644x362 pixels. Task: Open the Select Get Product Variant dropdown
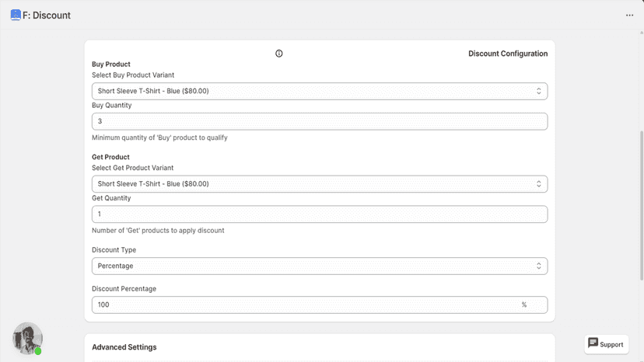click(320, 184)
